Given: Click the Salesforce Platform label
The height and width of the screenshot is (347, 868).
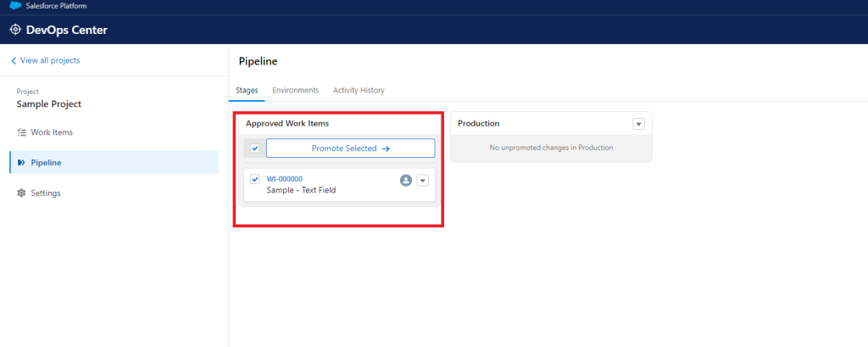Looking at the screenshot, I should click(x=57, y=6).
